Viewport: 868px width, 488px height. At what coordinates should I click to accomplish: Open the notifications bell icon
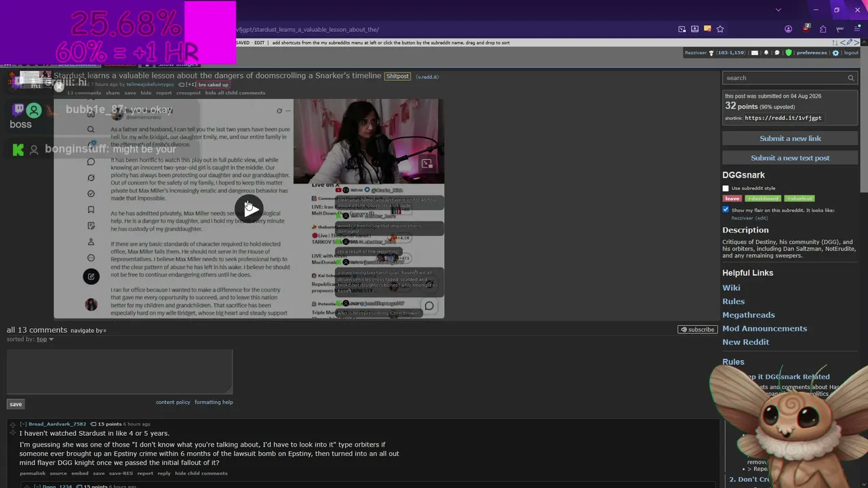click(766, 53)
